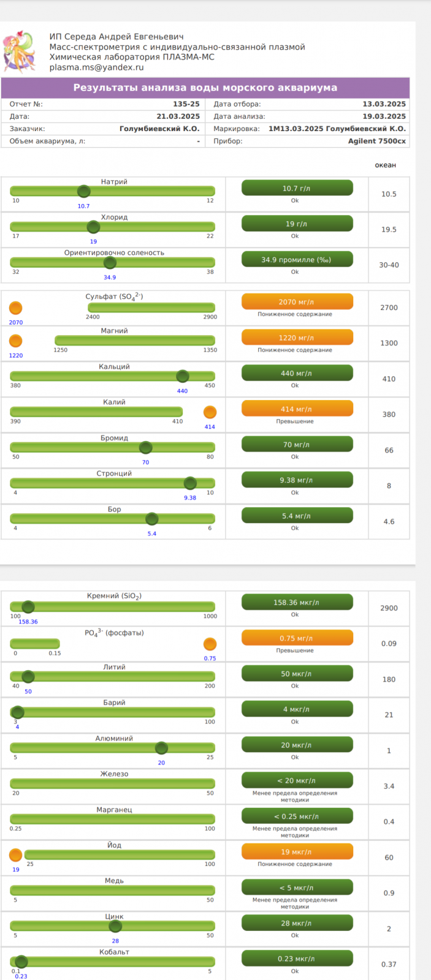This screenshot has width=431, height=980.
Task: Click the Aluminium slider knob at 20
Action: click(161, 748)
